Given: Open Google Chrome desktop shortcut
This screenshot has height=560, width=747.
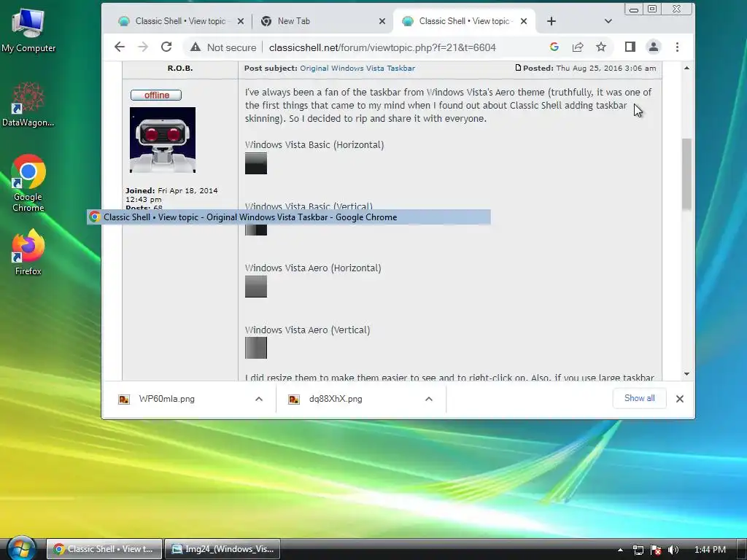Looking at the screenshot, I should [28, 183].
